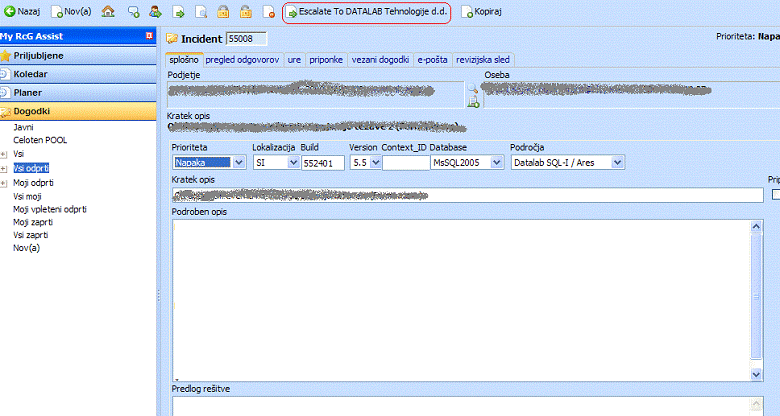This screenshot has width=780, height=416.
Task: Switch to the ure tab
Action: point(294,60)
